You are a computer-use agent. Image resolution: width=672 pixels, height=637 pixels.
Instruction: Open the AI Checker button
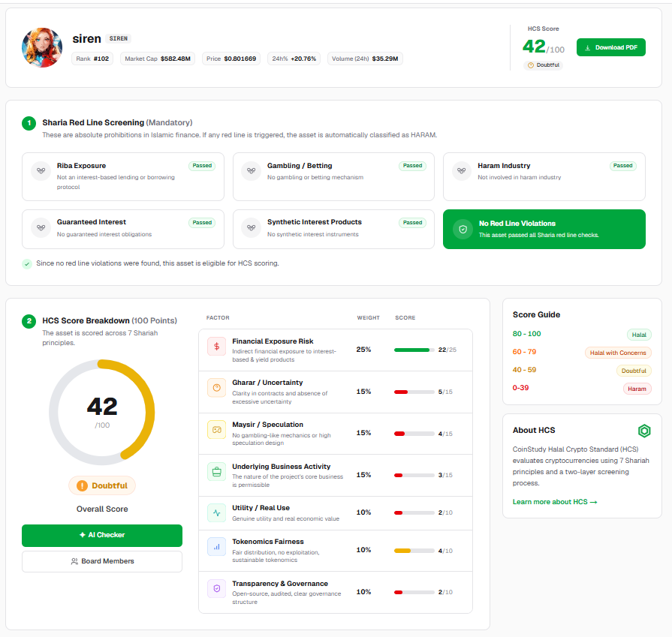(102, 535)
